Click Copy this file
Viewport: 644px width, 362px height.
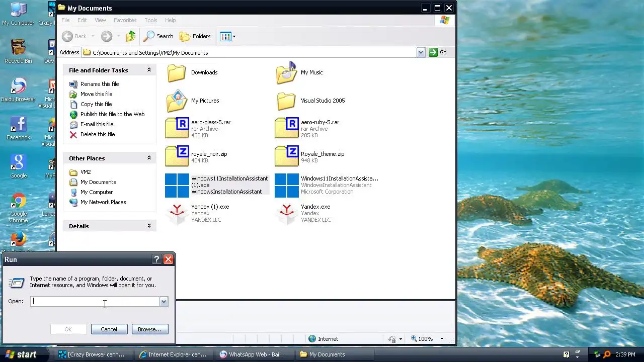click(96, 104)
